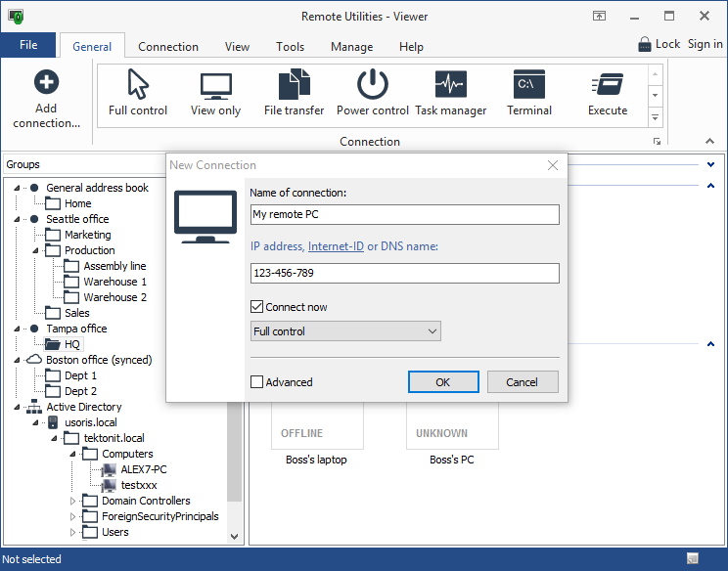This screenshot has width=728, height=571.
Task: Launch the Power control tool
Action: pos(372,85)
